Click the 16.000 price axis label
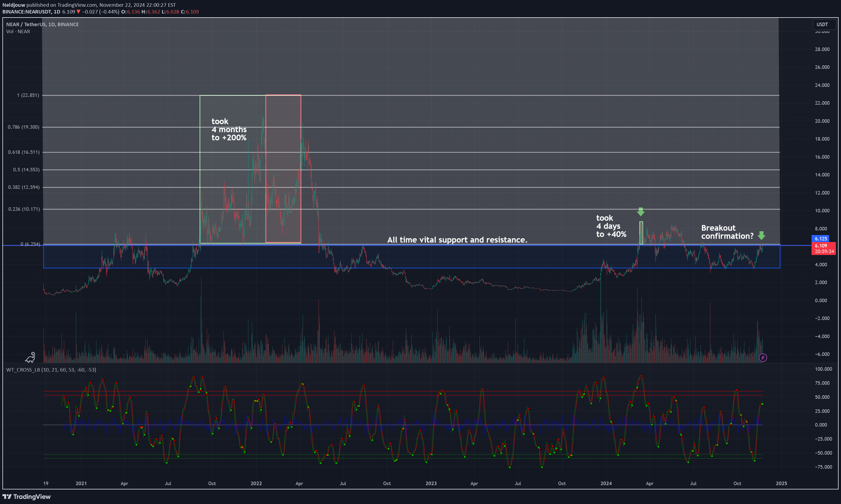The width and height of the screenshot is (841, 504). point(822,157)
